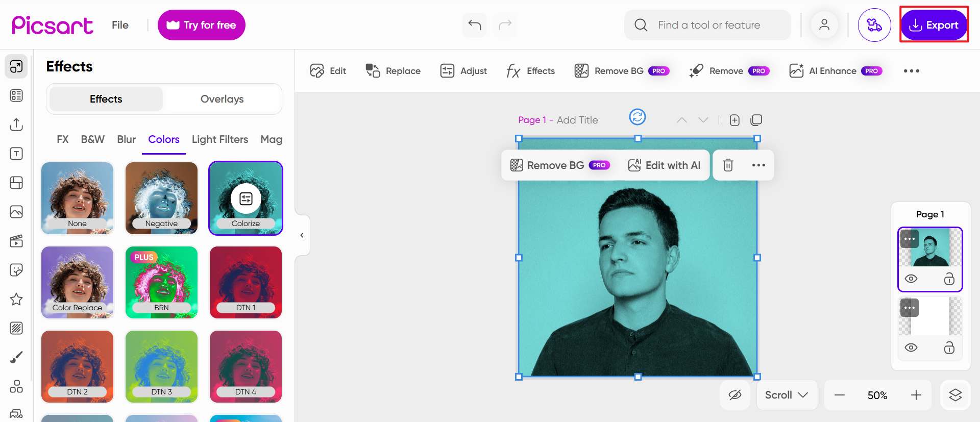The height and width of the screenshot is (422, 980).
Task: Toggle visibility eye of first layer
Action: pos(911,279)
